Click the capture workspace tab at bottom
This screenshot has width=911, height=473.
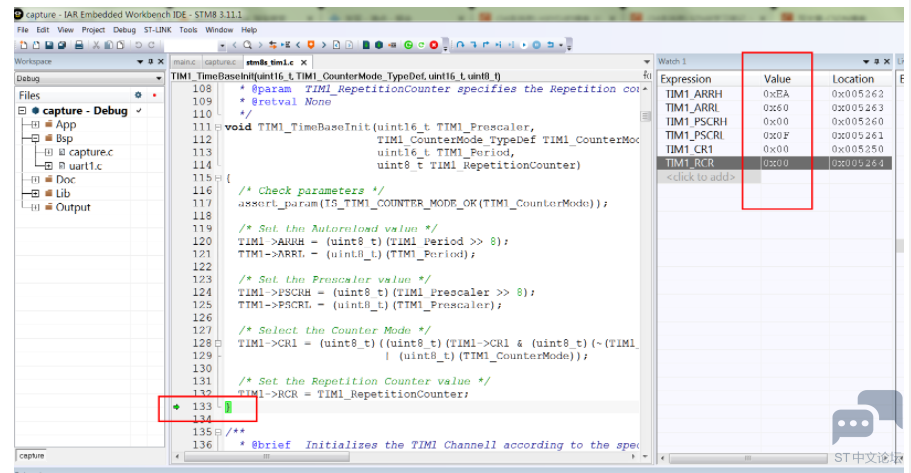tap(31, 456)
